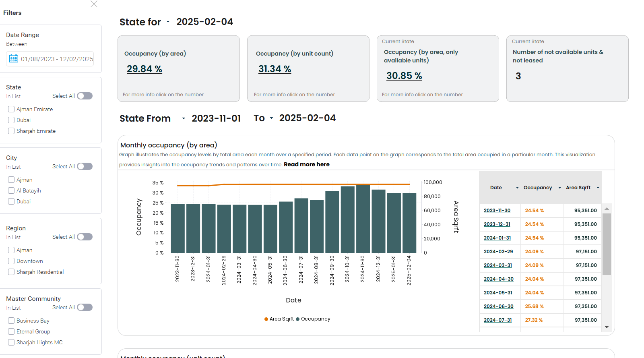Check the Dubai state checkbox
The width and height of the screenshot is (644, 358).
[x=11, y=120]
